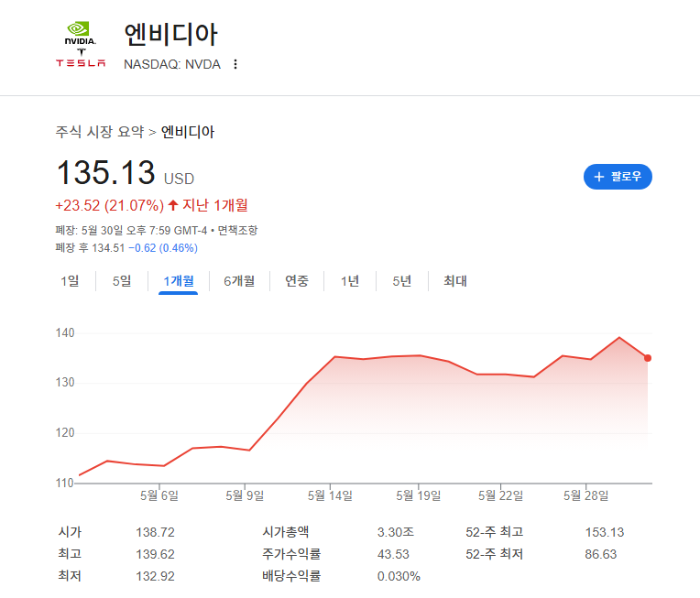Click the 52-주 최저 label
The height and width of the screenshot is (598, 700).
[494, 554]
